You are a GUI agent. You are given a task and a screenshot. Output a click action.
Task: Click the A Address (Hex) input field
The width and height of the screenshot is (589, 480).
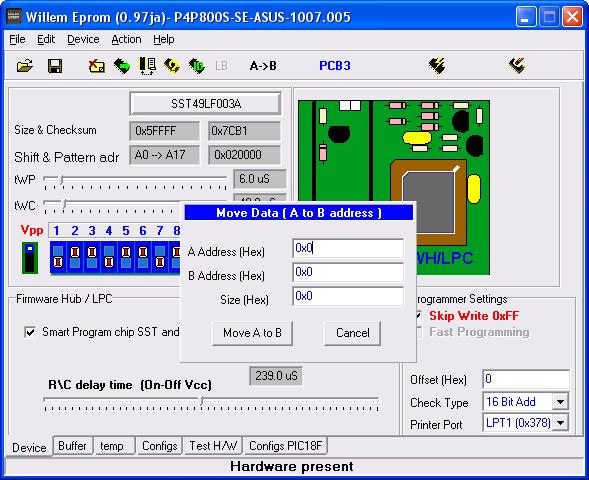[x=348, y=248]
